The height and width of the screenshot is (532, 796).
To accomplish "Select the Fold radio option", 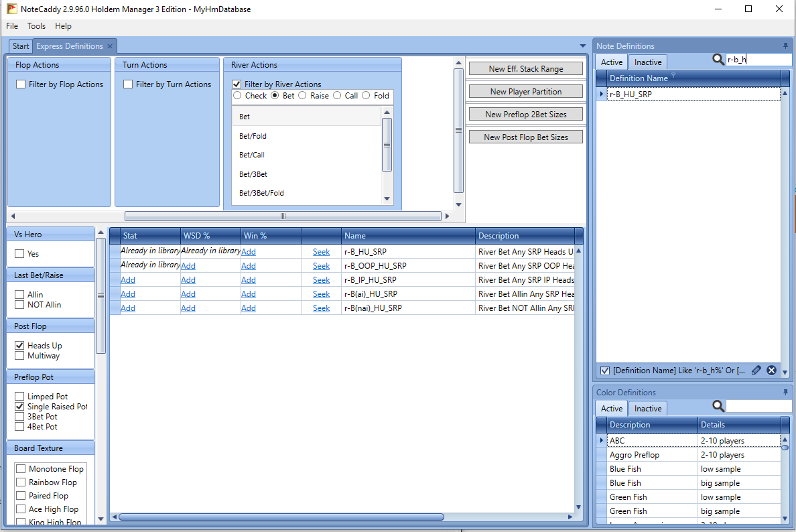I will point(366,95).
